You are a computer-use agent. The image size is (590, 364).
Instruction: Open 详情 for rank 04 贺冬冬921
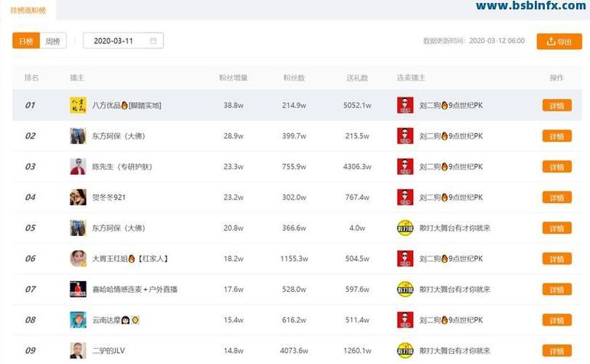[556, 197]
